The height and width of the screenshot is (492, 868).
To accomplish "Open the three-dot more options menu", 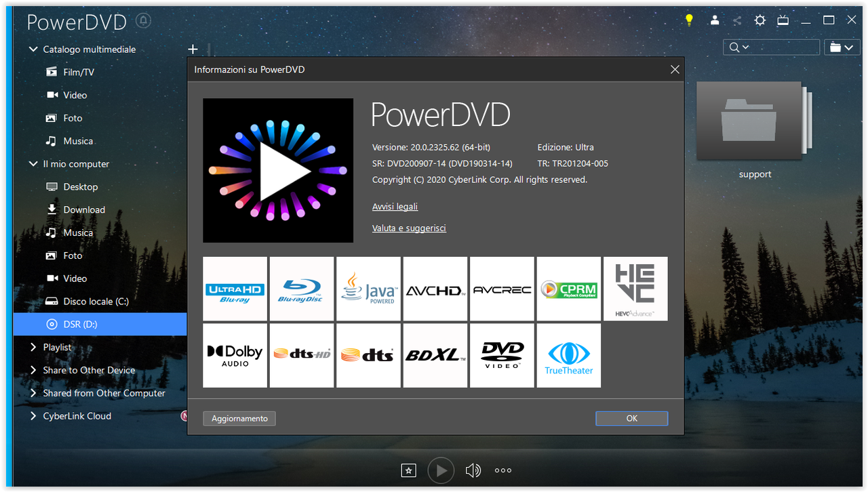I will (502, 470).
